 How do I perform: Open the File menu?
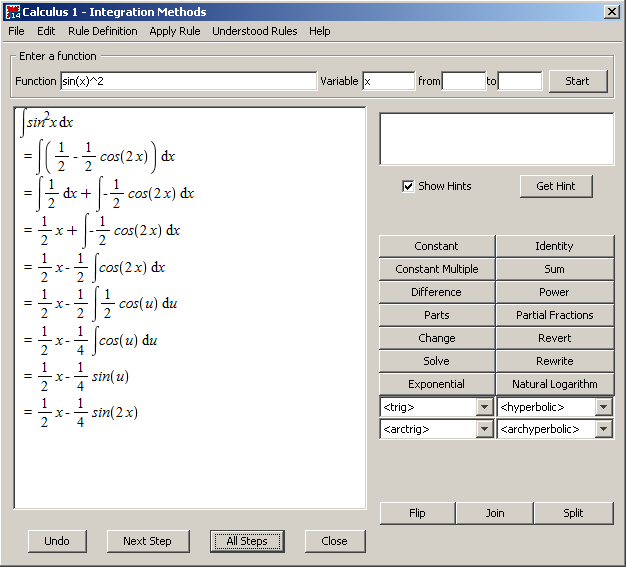pyautogui.click(x=16, y=31)
